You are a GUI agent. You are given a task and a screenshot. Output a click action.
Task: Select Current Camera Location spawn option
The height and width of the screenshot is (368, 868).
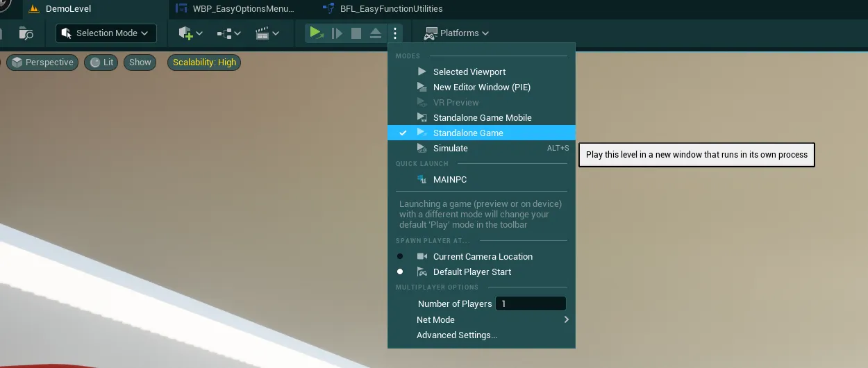coord(481,256)
